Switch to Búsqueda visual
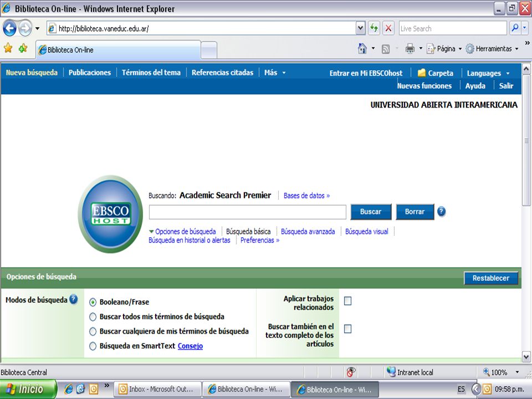This screenshot has height=399, width=532. [366, 232]
